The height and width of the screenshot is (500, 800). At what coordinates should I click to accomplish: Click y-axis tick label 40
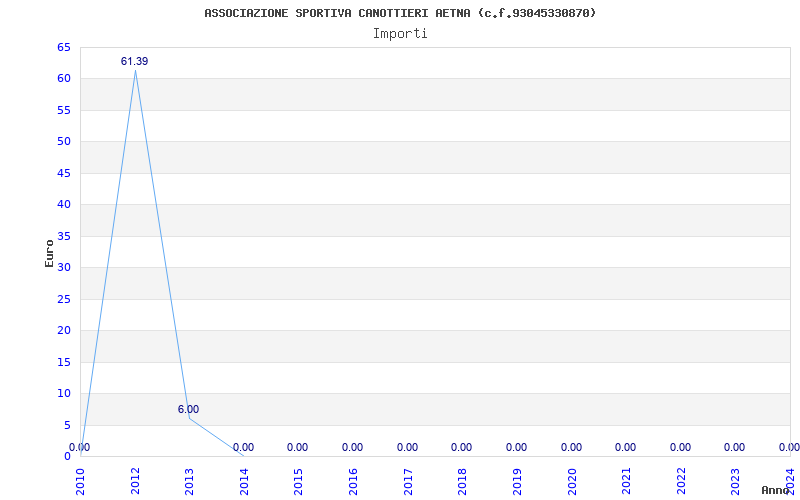pyautogui.click(x=64, y=205)
